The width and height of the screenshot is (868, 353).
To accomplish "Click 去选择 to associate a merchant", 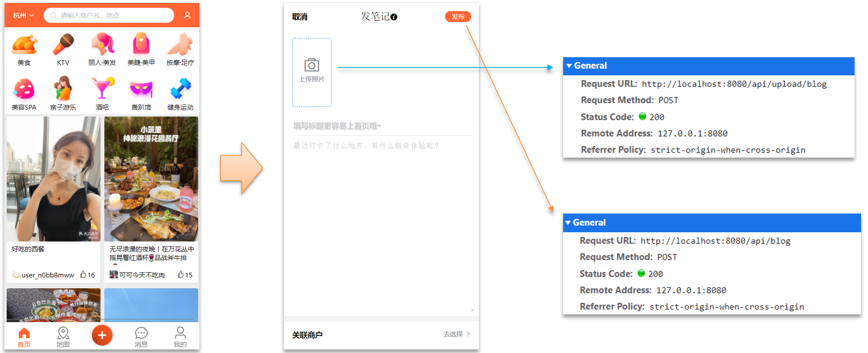I will coord(456,334).
